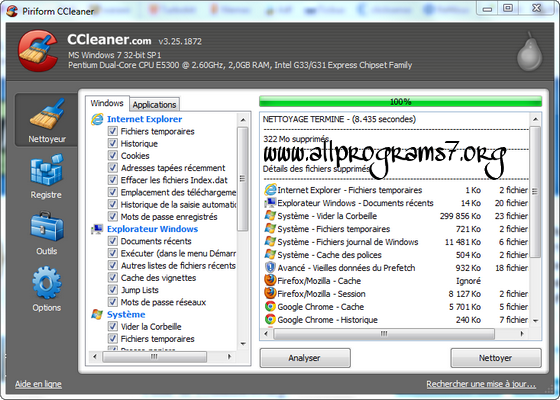
Task: Click icon beside Explorateur Windows - Documents récents result
Action: (270, 203)
